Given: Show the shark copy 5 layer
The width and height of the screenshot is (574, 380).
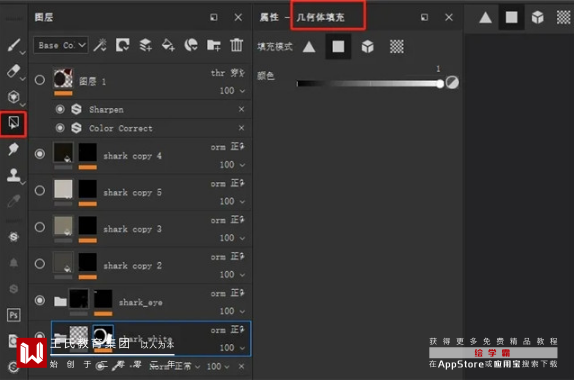Looking at the screenshot, I should (40, 190).
